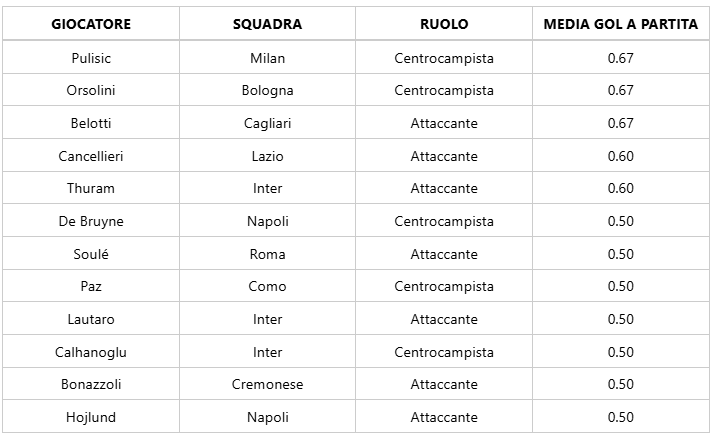Click the Bologna team cell
Viewport: 716px width, 438px height.
(x=267, y=90)
